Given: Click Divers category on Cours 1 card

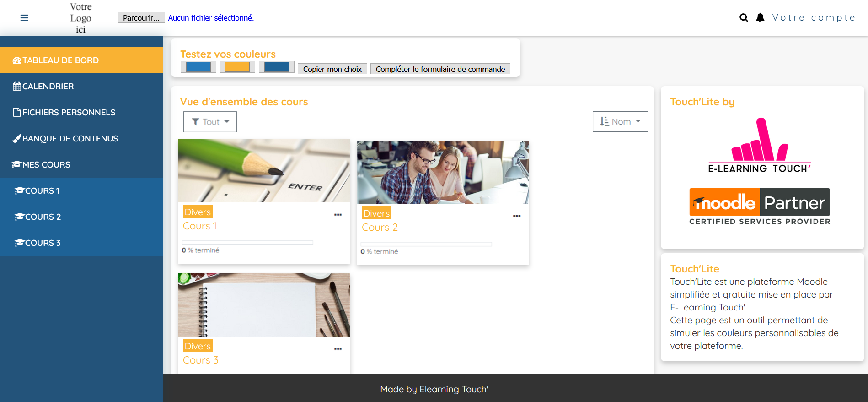Looking at the screenshot, I should 198,212.
